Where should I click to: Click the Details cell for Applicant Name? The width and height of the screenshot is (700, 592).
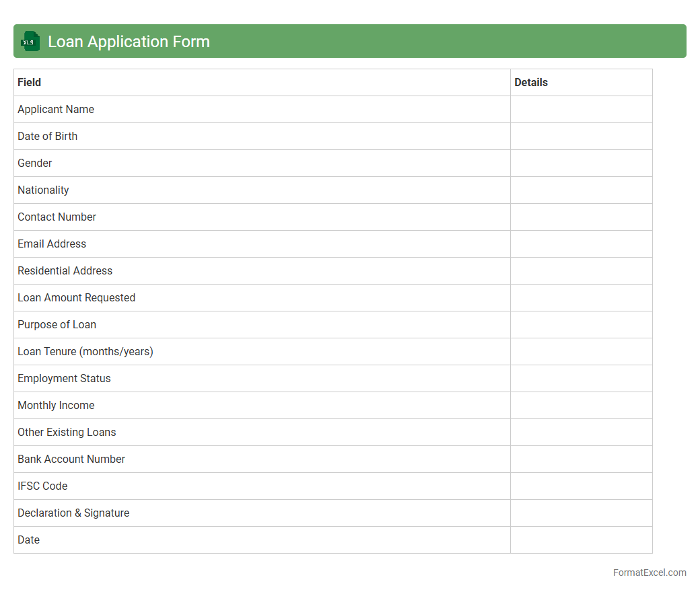pyautogui.click(x=581, y=110)
